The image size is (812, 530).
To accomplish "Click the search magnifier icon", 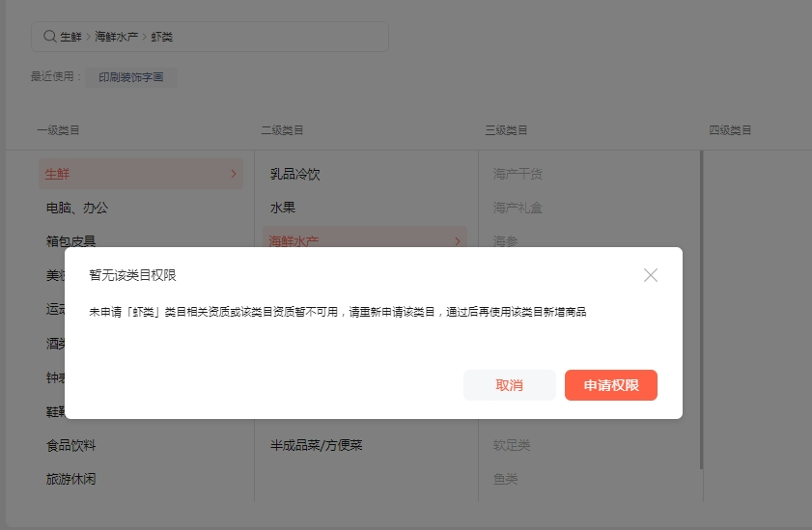I will [49, 37].
